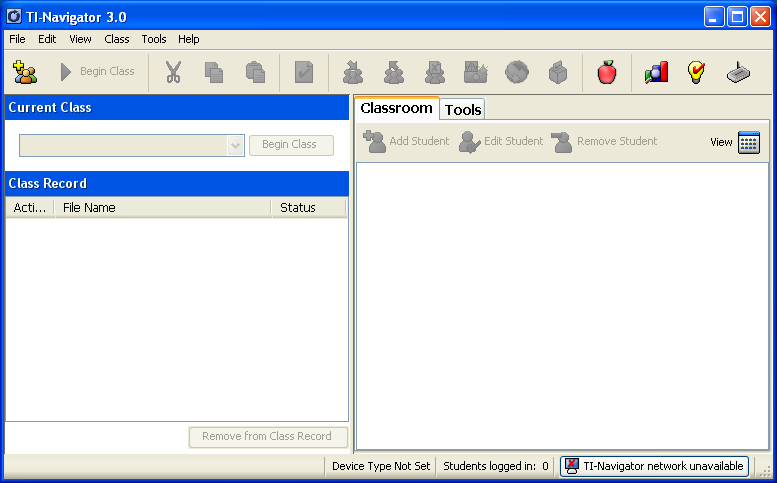Click the File Name column header
The height and width of the screenshot is (483, 777).
(160, 208)
